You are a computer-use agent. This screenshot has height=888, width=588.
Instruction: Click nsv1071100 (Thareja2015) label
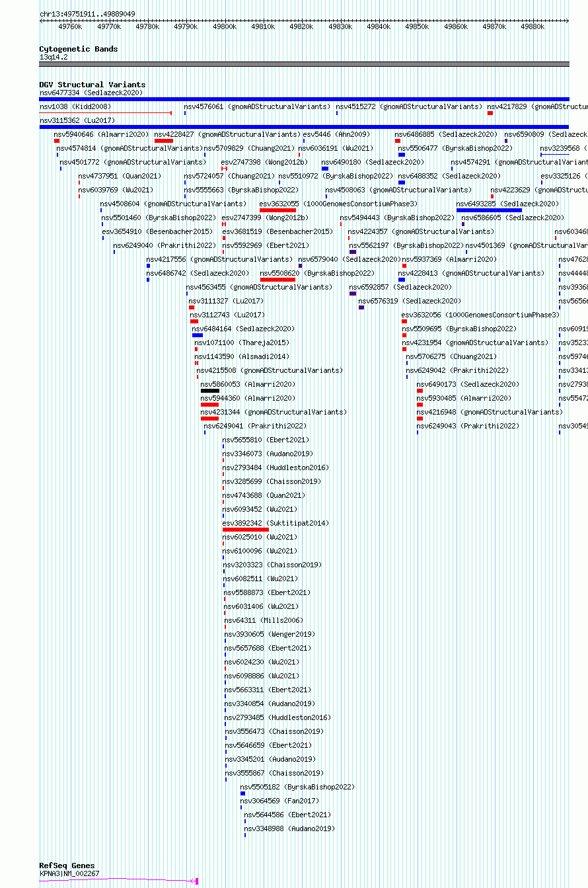(242, 343)
